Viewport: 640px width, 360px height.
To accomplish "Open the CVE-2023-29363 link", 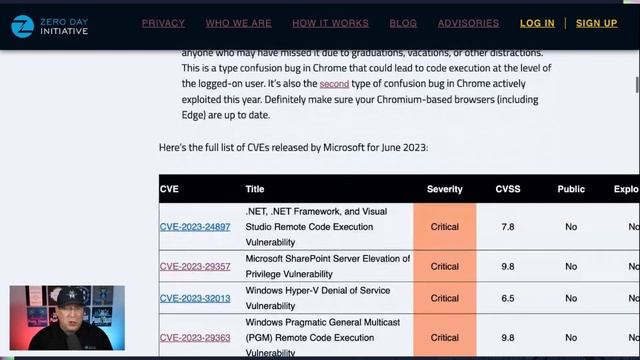I will (195, 338).
